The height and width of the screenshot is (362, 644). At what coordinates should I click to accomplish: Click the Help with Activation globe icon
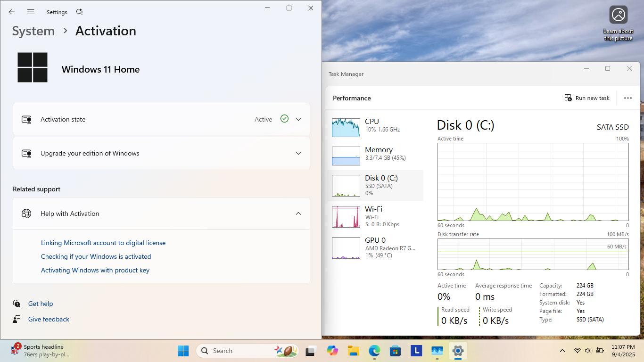[26, 214]
